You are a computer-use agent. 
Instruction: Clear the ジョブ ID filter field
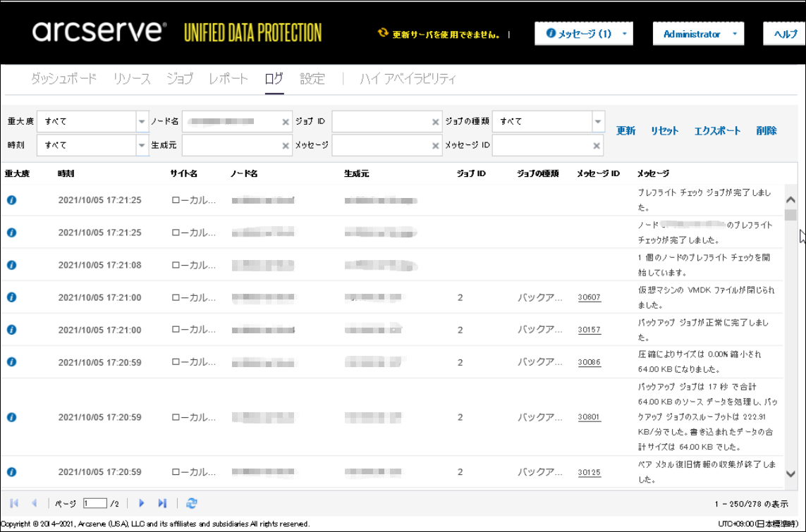tap(436, 122)
